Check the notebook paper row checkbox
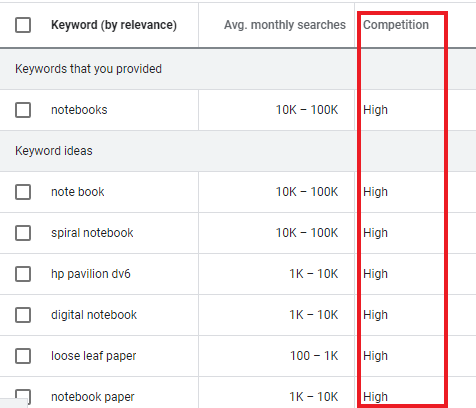 pyautogui.click(x=23, y=397)
